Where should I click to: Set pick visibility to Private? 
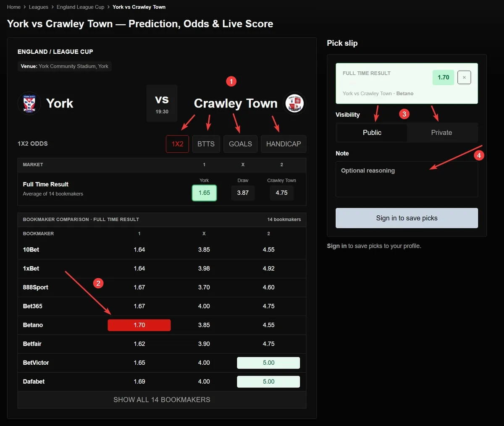(441, 133)
